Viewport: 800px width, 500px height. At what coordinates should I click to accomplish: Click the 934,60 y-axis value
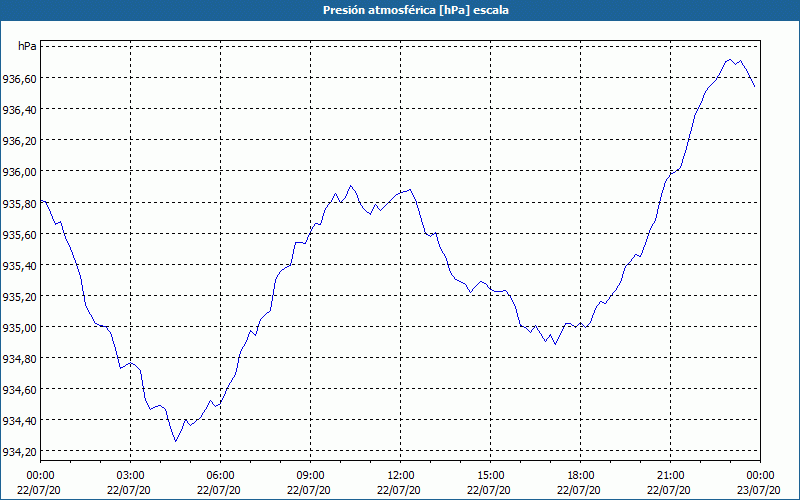[19, 390]
